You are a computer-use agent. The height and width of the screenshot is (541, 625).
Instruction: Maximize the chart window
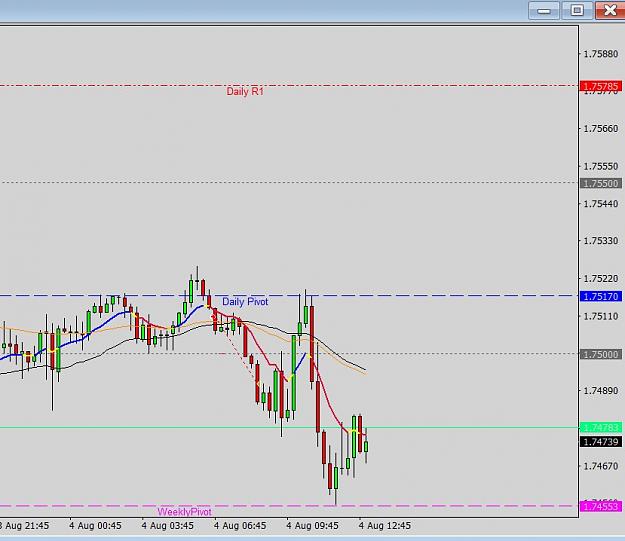point(577,11)
